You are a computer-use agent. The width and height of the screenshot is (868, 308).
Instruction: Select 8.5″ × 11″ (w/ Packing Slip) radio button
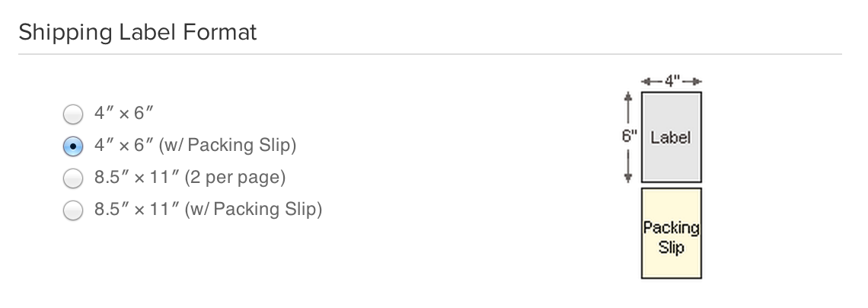coord(72,210)
